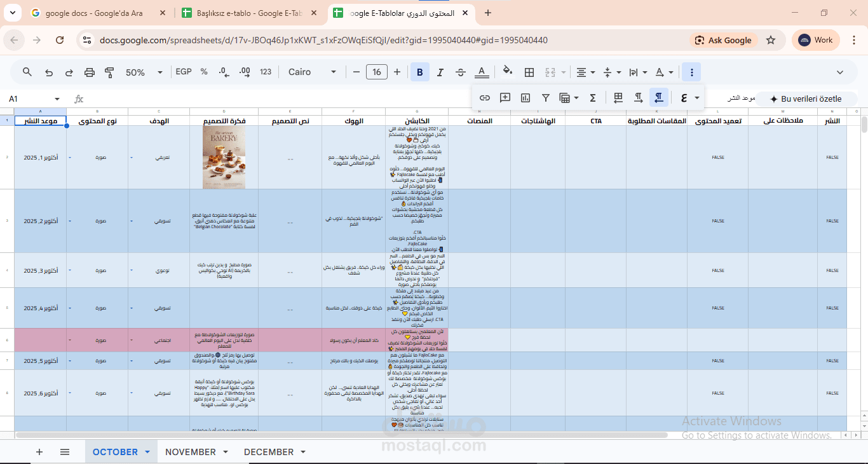Open text rotation dropdown
The width and height of the screenshot is (868, 464).
click(664, 72)
